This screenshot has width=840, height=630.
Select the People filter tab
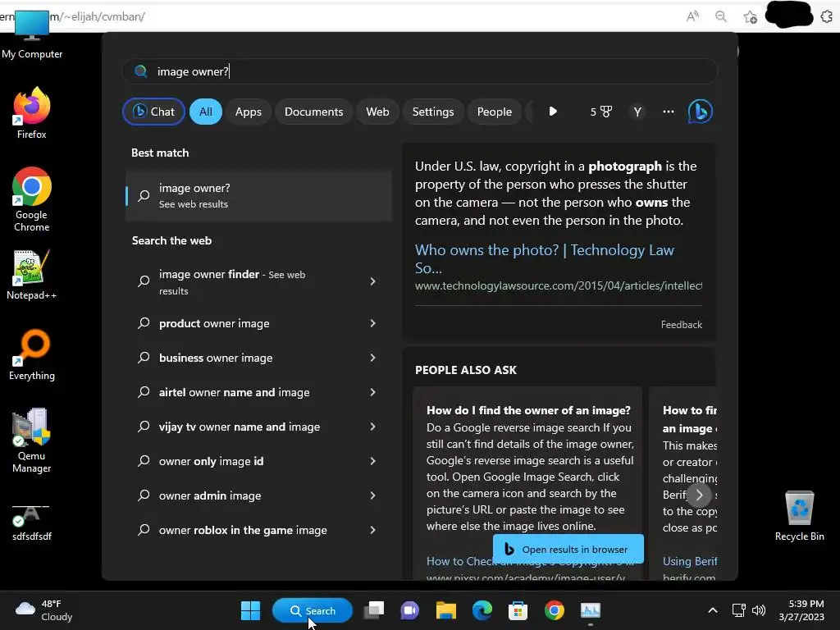click(x=494, y=112)
